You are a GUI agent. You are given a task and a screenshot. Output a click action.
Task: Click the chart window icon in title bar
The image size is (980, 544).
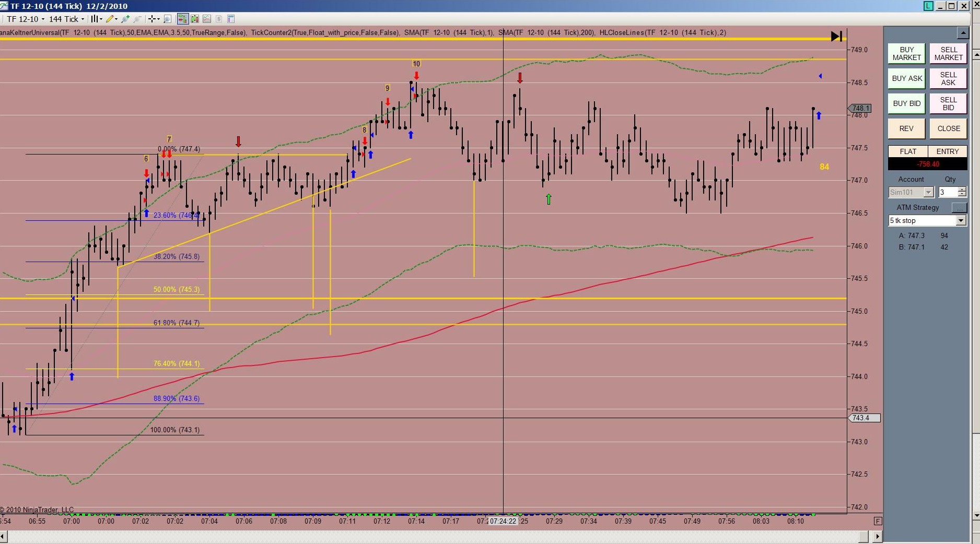point(5,6)
